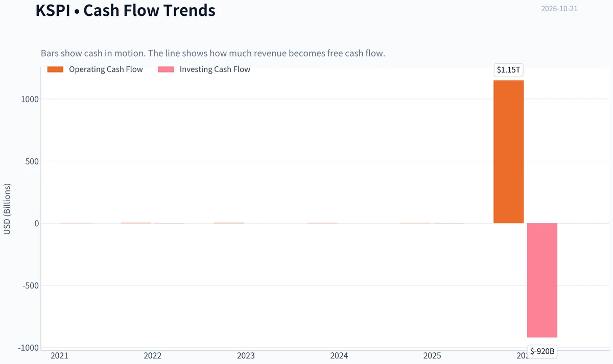Click the "2023" x-axis label
The image size is (613, 364).
pos(246,356)
